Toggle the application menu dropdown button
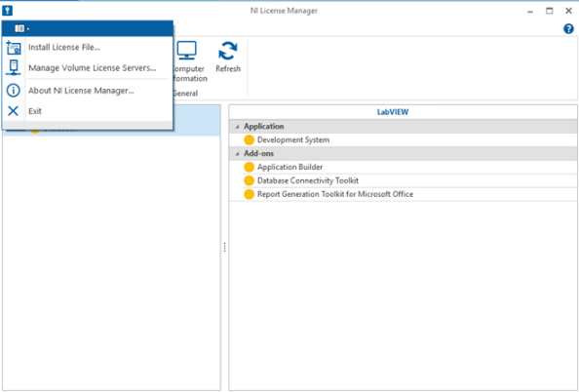Screen dimensions: 579x392 (x=21, y=28)
